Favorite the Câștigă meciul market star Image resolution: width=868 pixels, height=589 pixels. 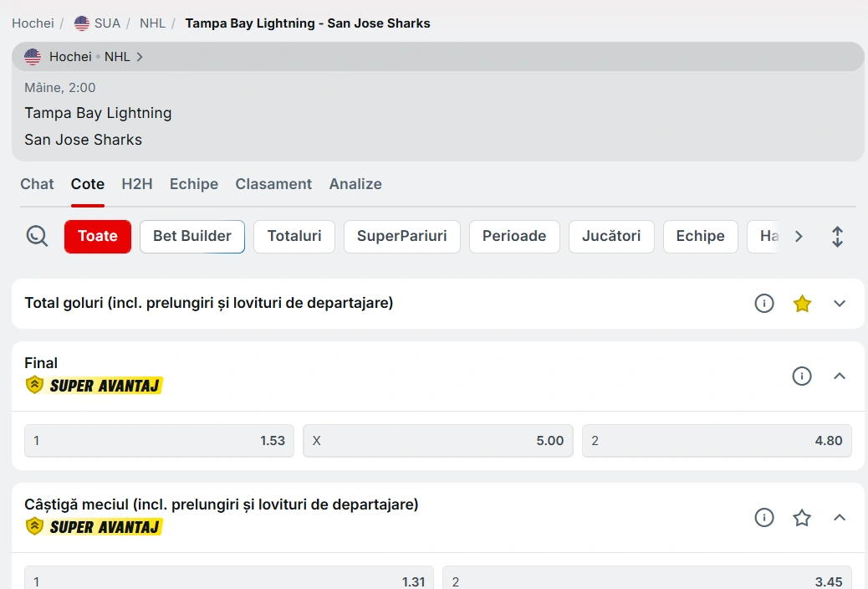point(802,518)
